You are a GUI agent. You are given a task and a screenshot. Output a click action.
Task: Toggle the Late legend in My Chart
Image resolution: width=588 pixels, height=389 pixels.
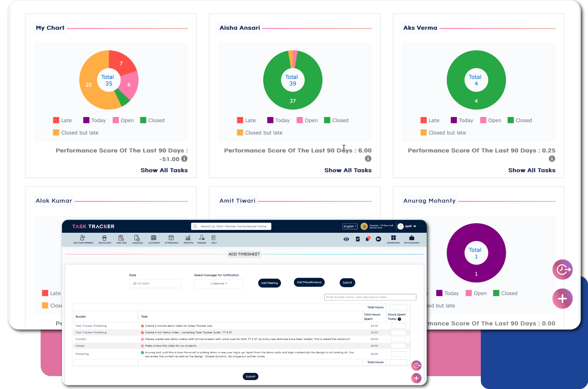pyautogui.click(x=63, y=120)
